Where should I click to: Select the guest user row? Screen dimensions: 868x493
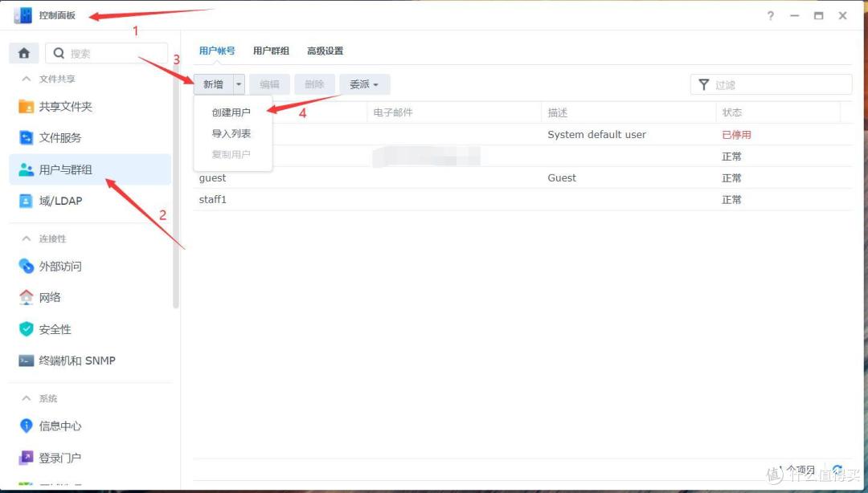[522, 177]
